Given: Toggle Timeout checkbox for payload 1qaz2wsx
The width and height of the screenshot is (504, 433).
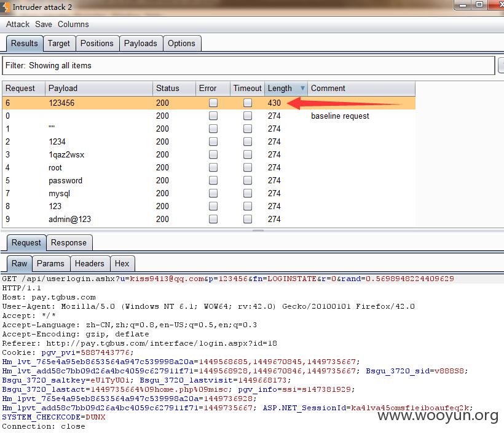Looking at the screenshot, I should coord(248,154).
